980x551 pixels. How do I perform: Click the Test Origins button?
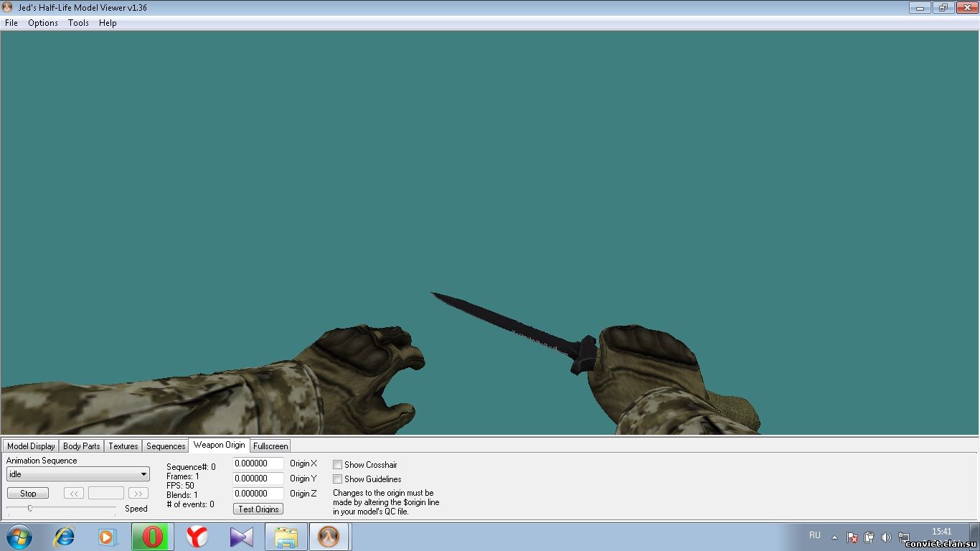[258, 509]
